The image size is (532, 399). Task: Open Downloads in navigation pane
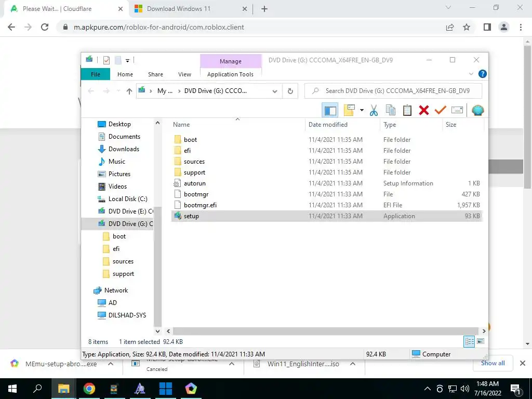coord(124,149)
